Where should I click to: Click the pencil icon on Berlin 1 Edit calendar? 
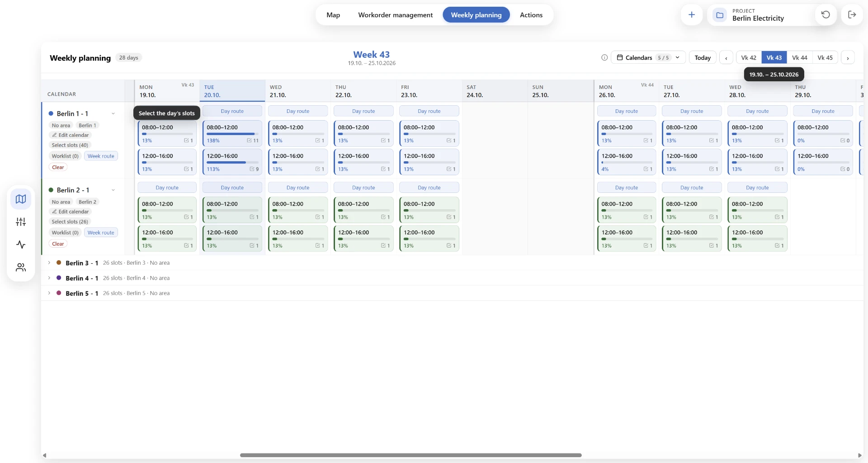point(54,135)
